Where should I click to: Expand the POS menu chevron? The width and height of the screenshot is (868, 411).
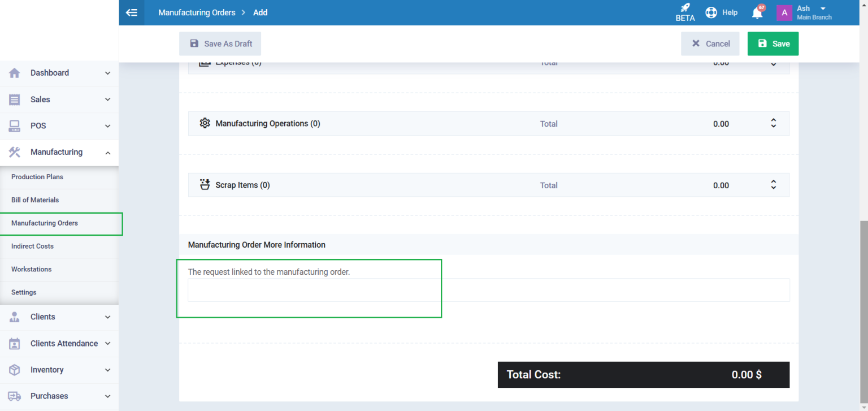pyautogui.click(x=108, y=126)
